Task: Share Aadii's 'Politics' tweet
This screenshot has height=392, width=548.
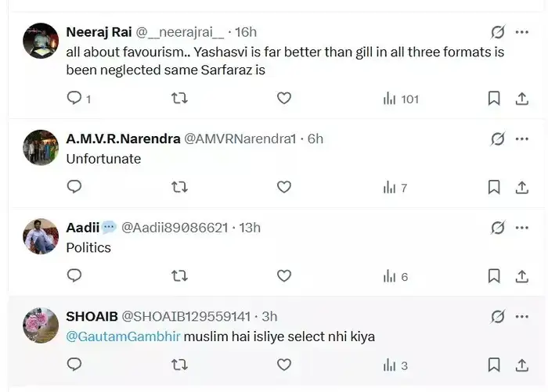Action: (x=522, y=276)
